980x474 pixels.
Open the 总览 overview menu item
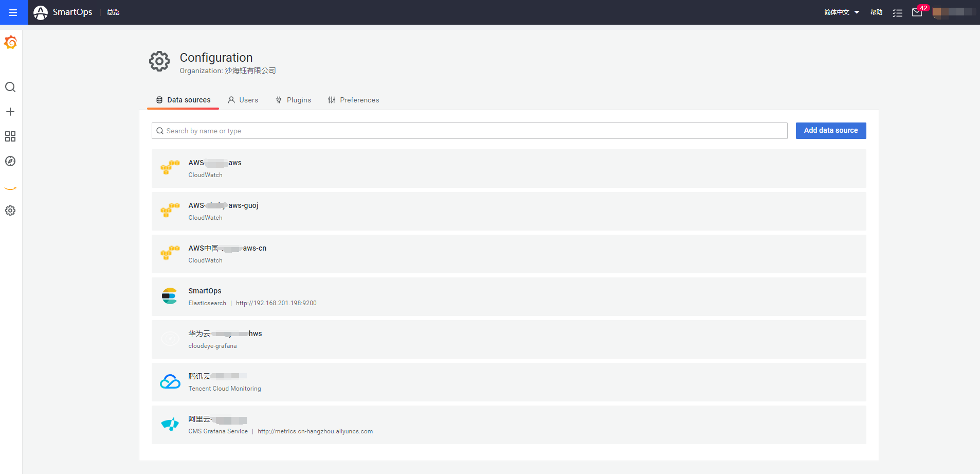113,12
